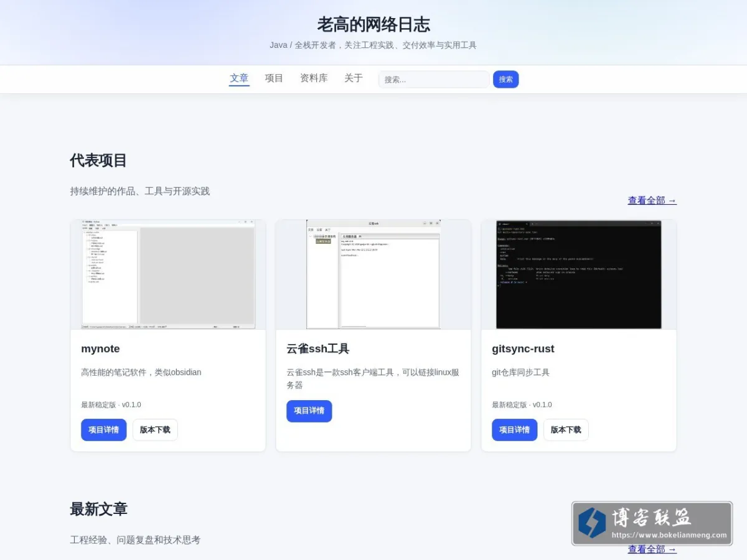Viewport: 747px width, 560px height.
Task: Go to the 资料库 nav tab
Action: [314, 78]
